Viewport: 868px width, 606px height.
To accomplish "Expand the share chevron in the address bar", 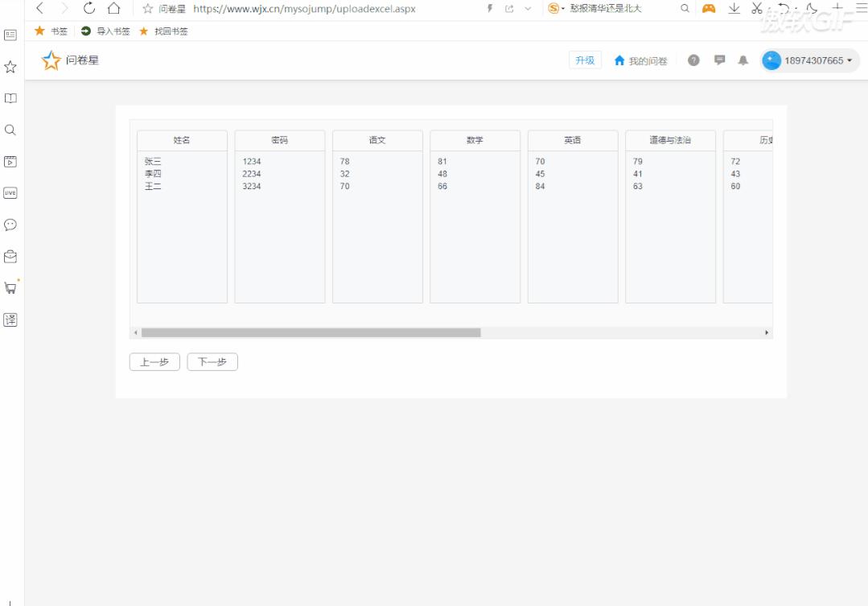I will click(527, 9).
